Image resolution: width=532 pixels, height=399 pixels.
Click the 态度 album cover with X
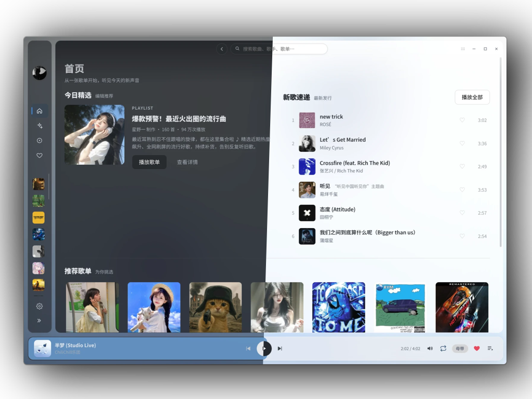point(307,213)
